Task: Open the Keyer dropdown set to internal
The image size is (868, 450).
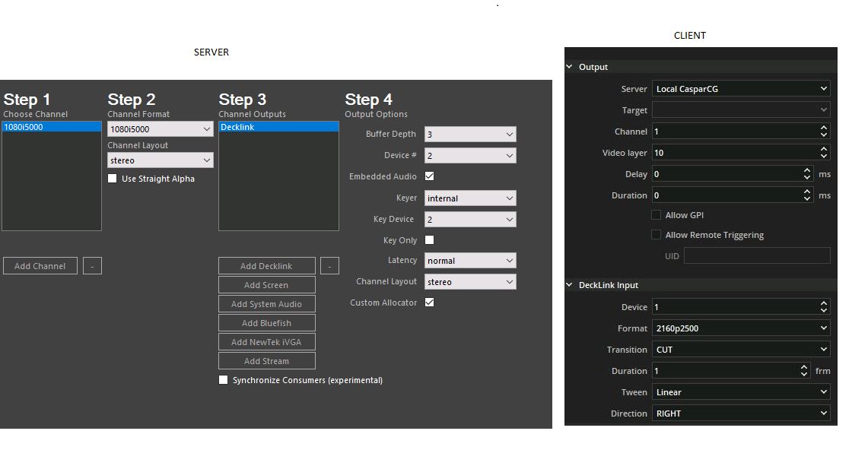Action: [x=470, y=198]
